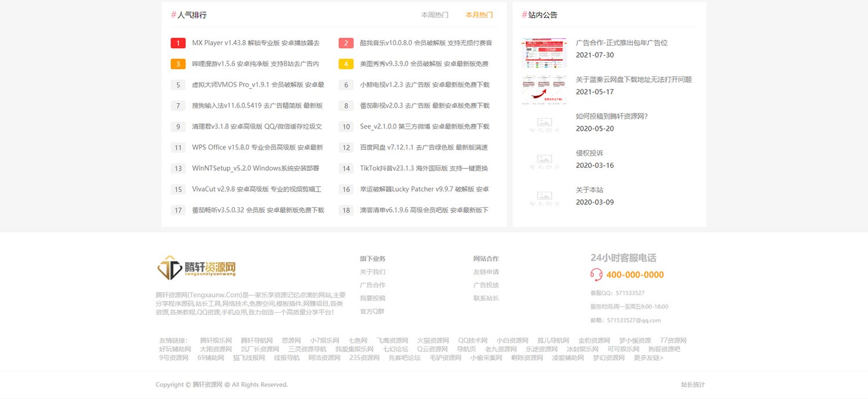Viewport: 868px width, 399px height.
Task: Open WPS Office v15.8.0 entry
Action: (258, 147)
